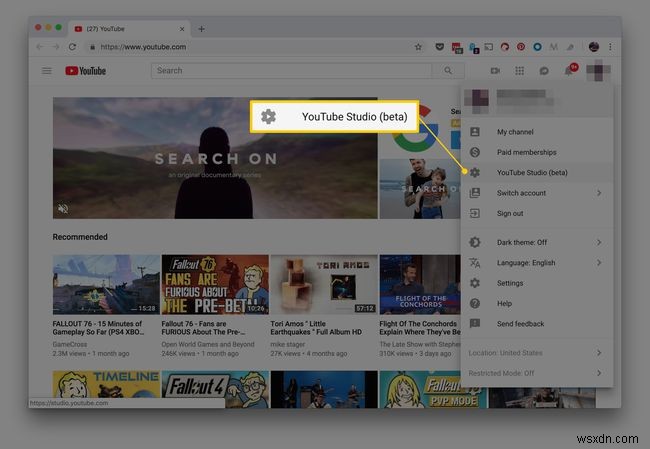Image resolution: width=650 pixels, height=449 pixels.
Task: Go back in browser history
Action: (39, 47)
